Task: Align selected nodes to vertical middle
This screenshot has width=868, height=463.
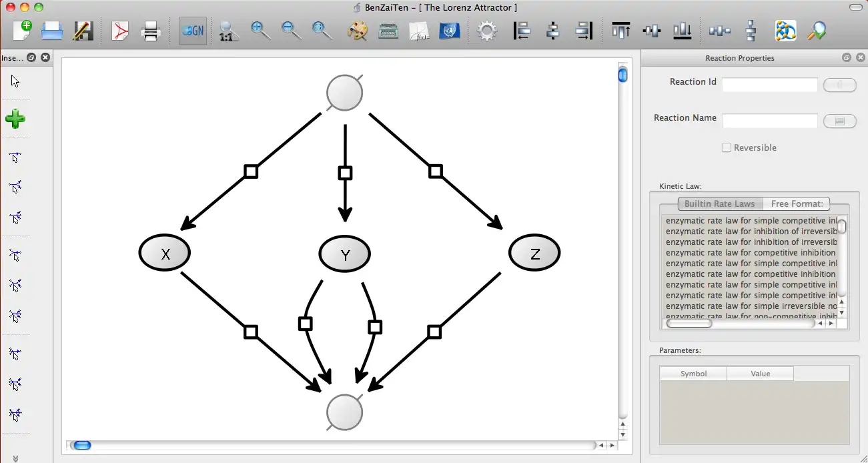Action: [652, 31]
